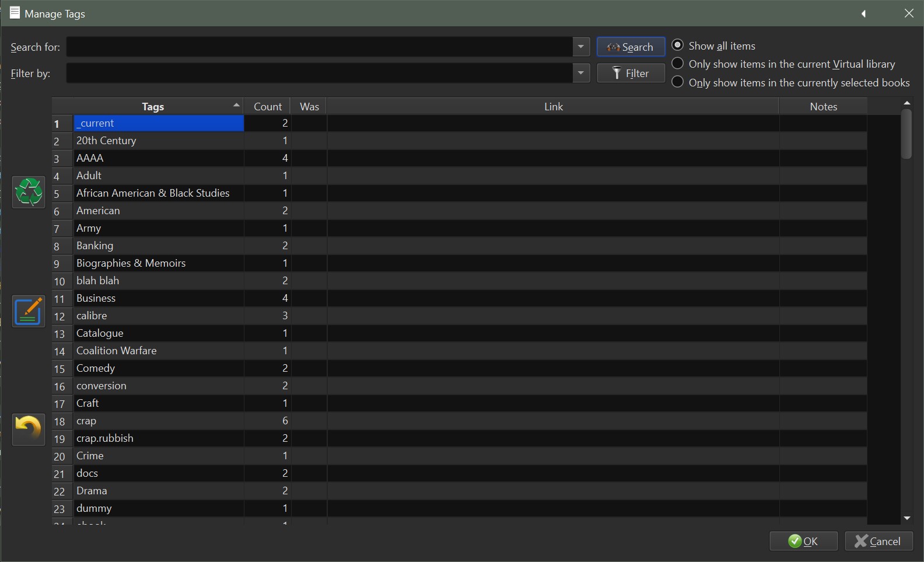Select the _current tag
924x562 pixels.
click(x=159, y=123)
